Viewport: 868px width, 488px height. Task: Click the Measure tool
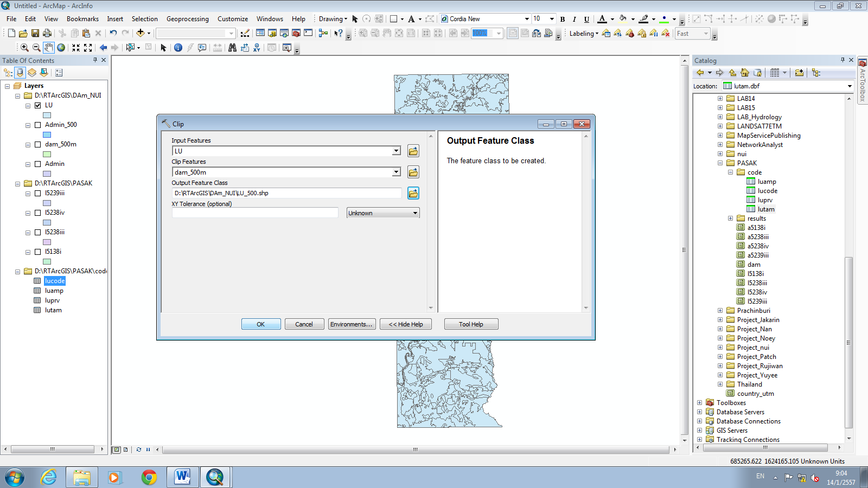218,48
